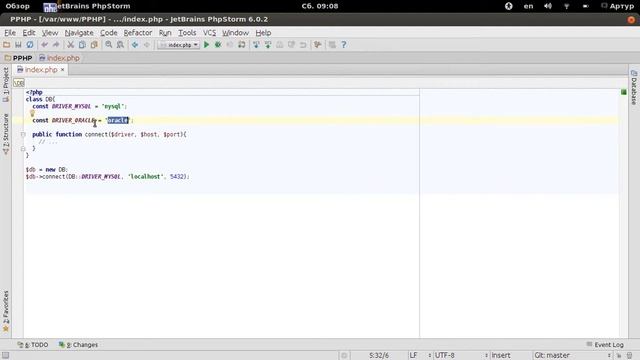Open the VCS menu

[209, 33]
